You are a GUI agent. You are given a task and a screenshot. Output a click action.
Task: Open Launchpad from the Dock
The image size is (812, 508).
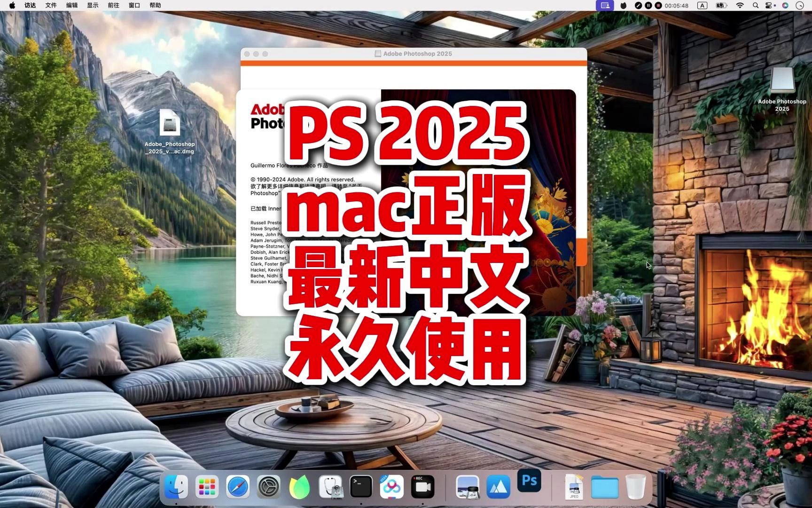pos(207,487)
